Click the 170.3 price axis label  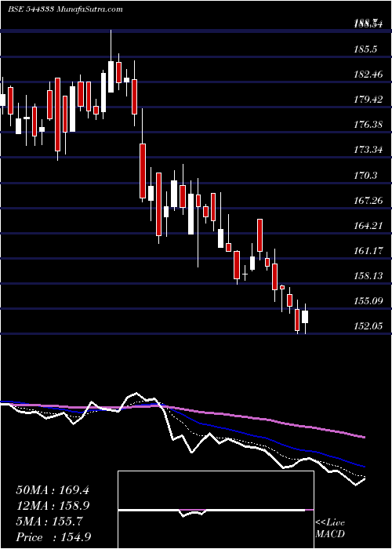coord(365,176)
